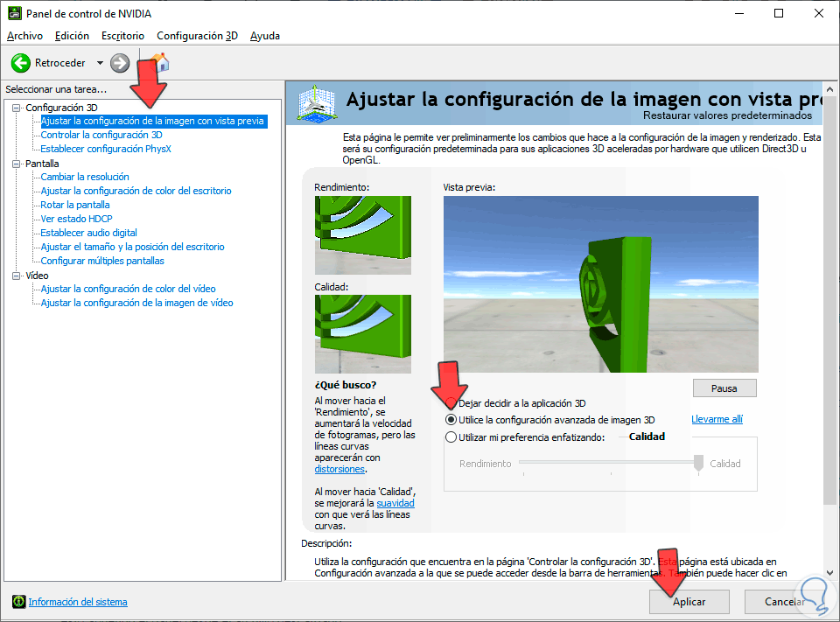Click the 'Pantalla' tree category label

42,164
